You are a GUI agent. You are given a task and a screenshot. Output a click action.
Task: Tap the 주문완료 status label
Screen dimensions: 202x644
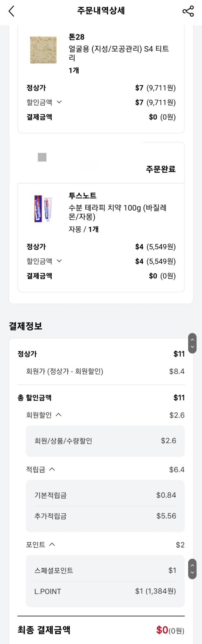point(161,169)
